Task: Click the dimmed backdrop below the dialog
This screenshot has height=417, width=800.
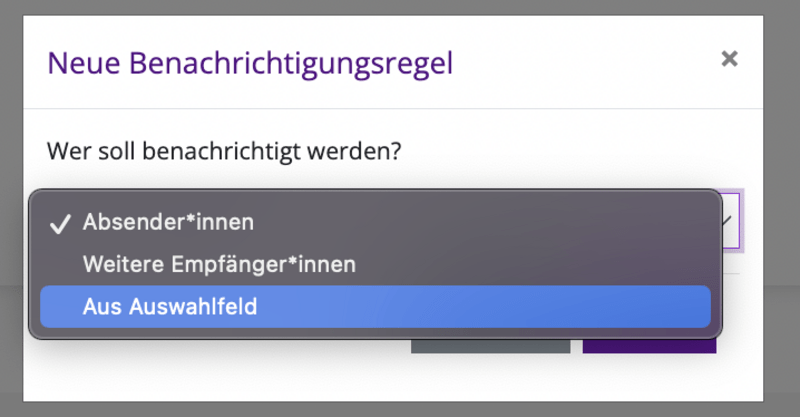Action: pyautogui.click(x=400, y=410)
